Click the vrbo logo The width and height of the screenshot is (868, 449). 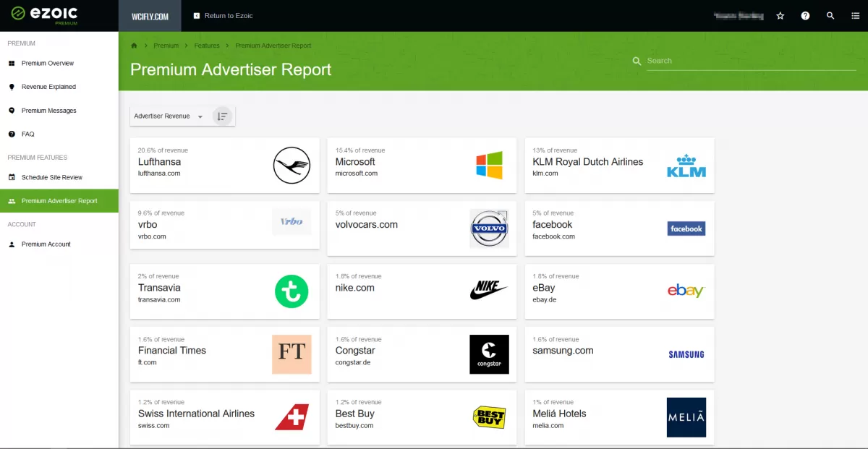(292, 221)
